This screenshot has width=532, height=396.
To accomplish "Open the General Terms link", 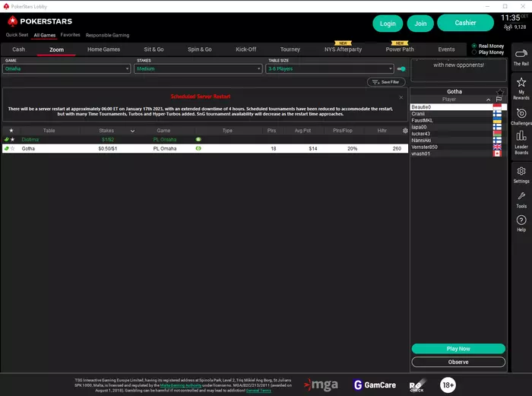I will pyautogui.click(x=258, y=391).
